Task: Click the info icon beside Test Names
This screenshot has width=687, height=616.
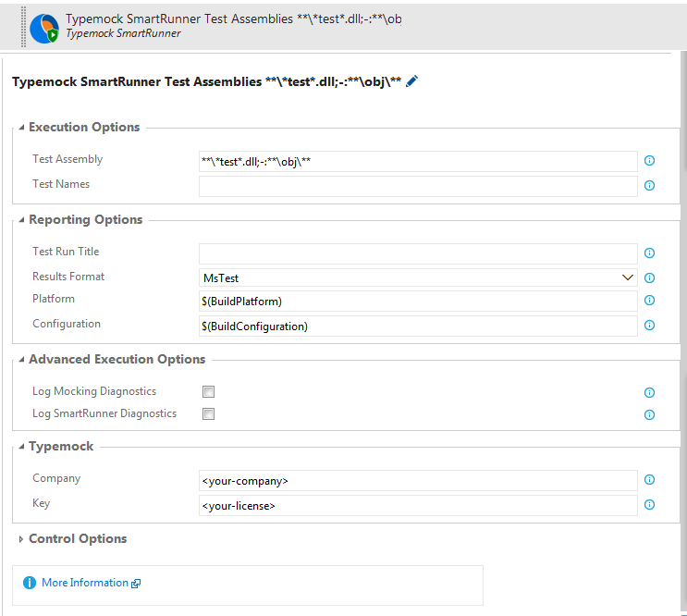Action: click(x=649, y=186)
